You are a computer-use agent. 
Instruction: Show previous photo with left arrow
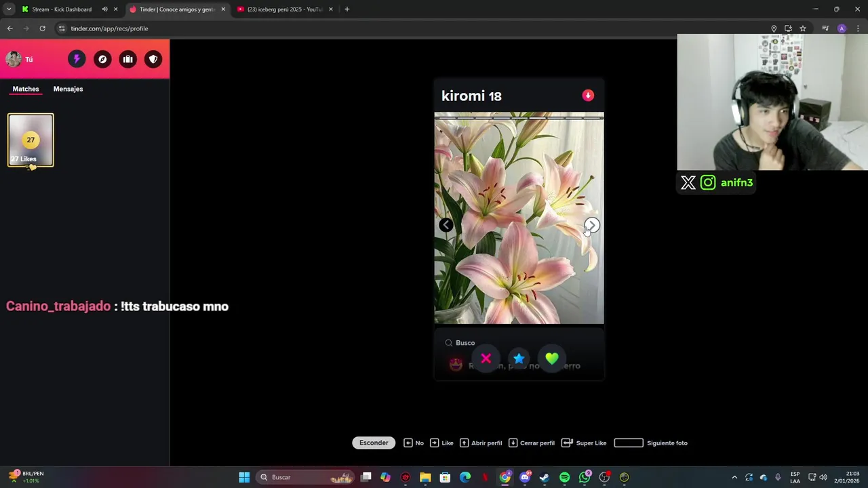click(446, 225)
